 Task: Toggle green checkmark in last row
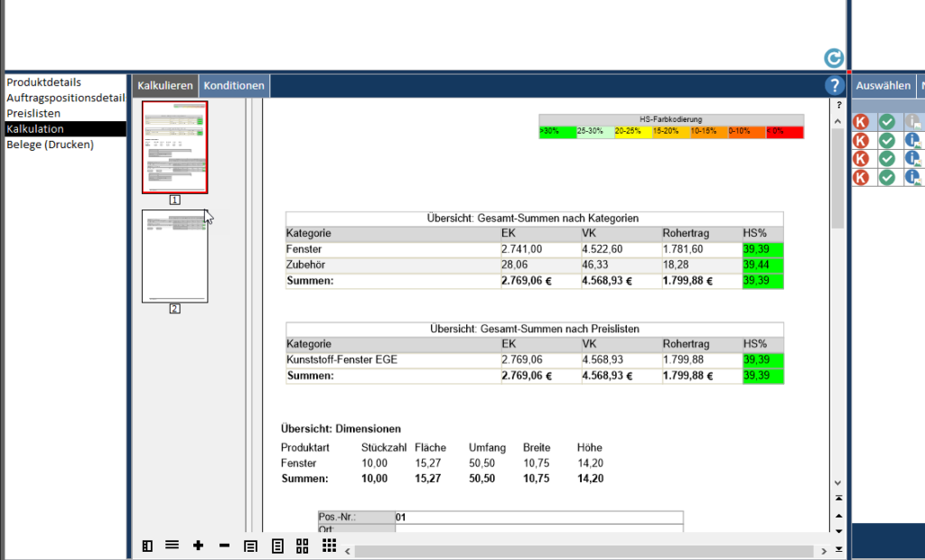pyautogui.click(x=887, y=178)
